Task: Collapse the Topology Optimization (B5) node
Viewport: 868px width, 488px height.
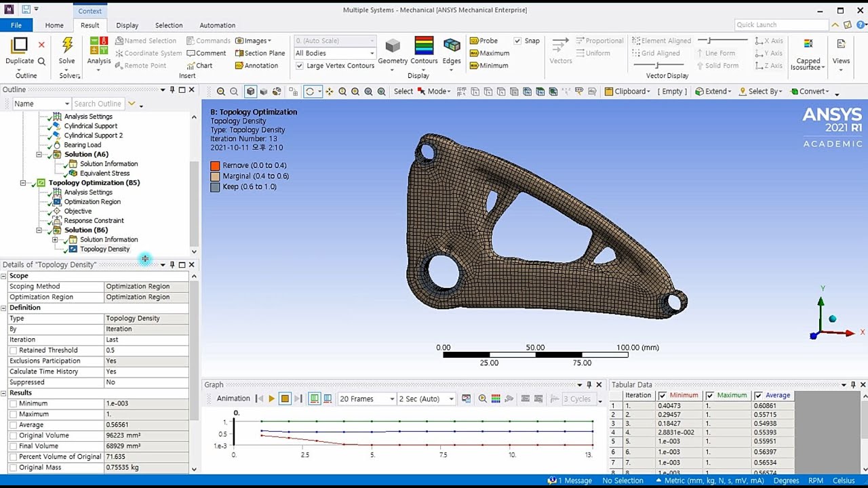Action: click(x=23, y=183)
